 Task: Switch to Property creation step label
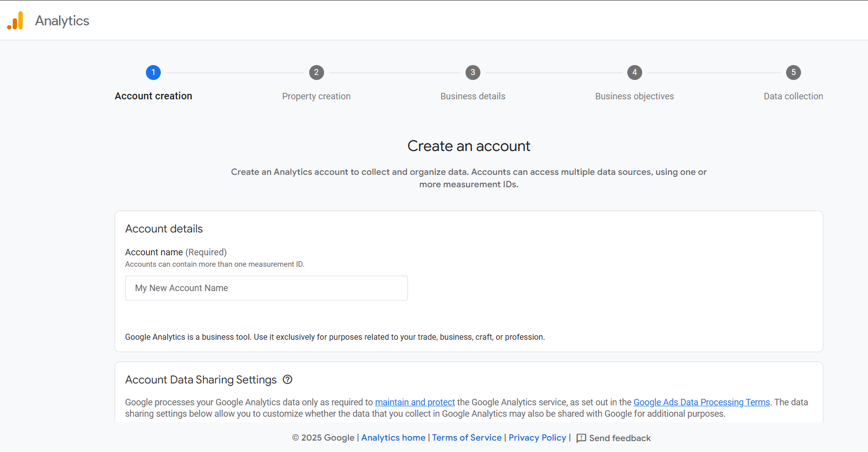point(316,96)
